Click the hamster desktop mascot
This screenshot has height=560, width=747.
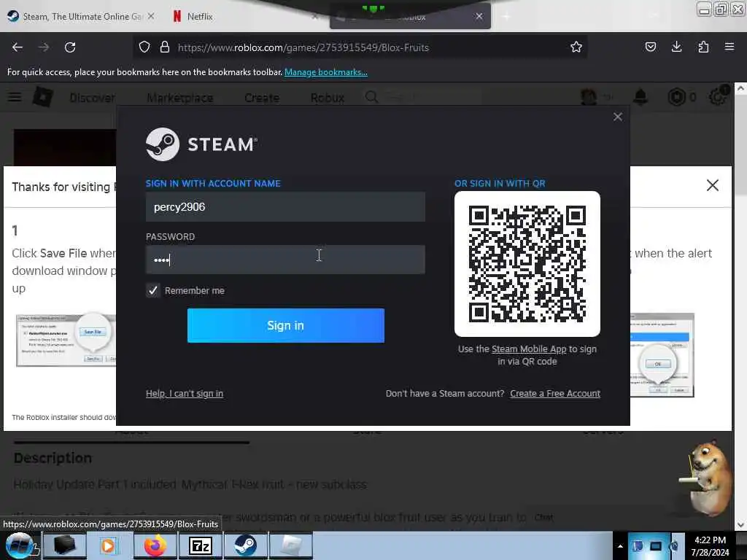tap(709, 478)
